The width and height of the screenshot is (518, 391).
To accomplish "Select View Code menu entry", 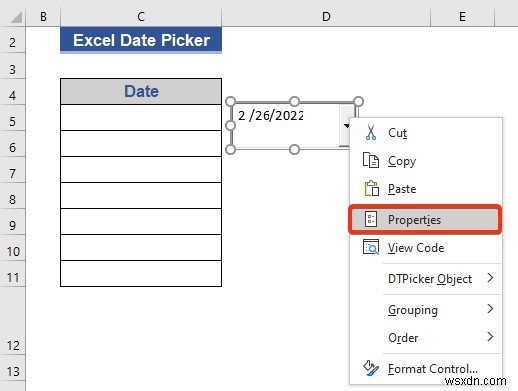I will [426, 248].
